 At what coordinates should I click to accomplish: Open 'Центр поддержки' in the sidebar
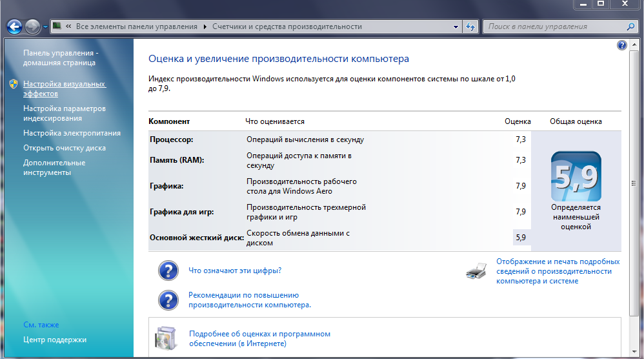[x=55, y=340]
